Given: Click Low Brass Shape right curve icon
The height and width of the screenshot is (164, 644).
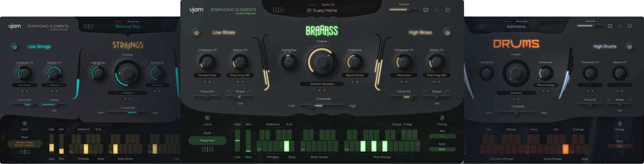Looking at the screenshot, I should tap(250, 91).
